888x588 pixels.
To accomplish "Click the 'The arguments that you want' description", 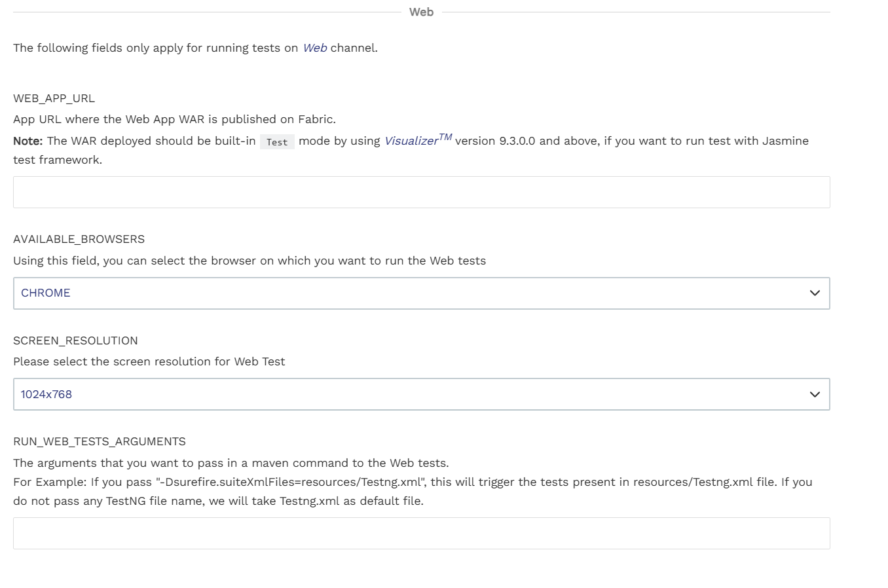I will click(231, 463).
